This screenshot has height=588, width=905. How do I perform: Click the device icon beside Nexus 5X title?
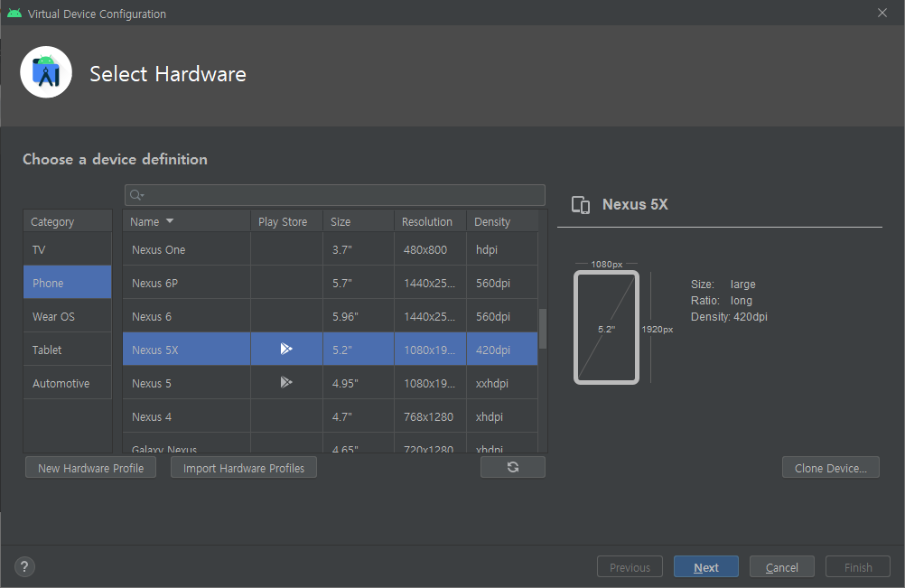pos(581,205)
